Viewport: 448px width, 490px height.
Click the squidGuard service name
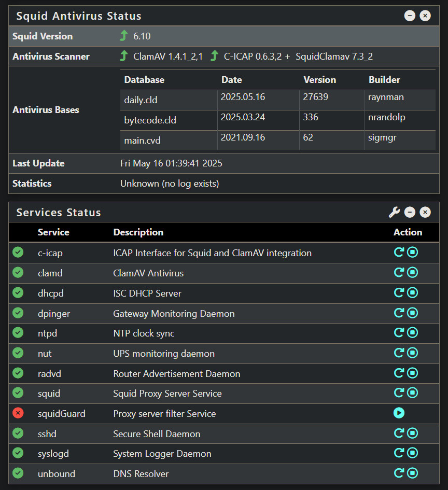(x=62, y=414)
